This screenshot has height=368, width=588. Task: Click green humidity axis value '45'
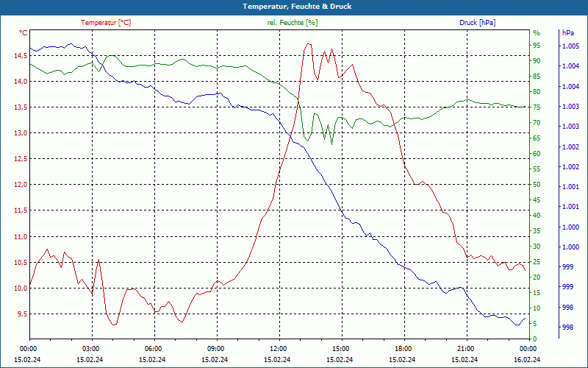(x=537, y=200)
